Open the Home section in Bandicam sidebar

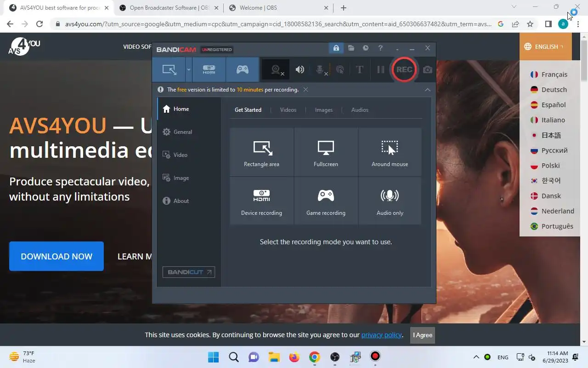pos(189,109)
